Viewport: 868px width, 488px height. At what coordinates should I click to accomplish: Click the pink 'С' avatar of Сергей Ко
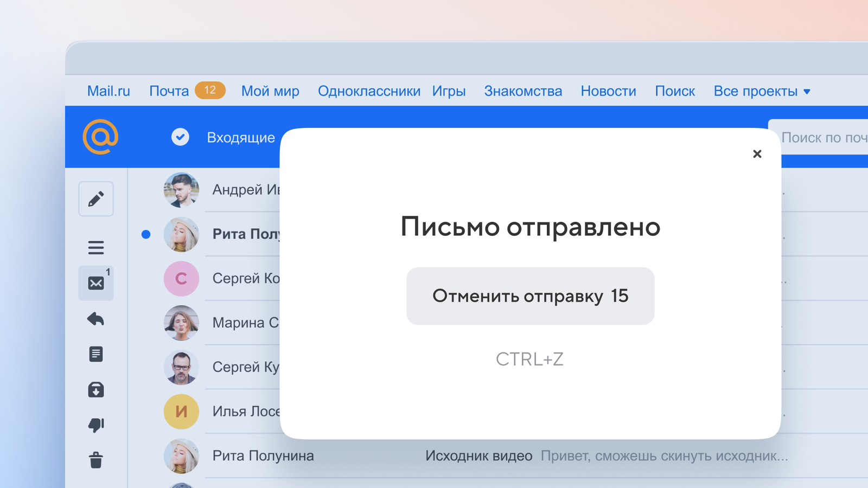click(181, 279)
